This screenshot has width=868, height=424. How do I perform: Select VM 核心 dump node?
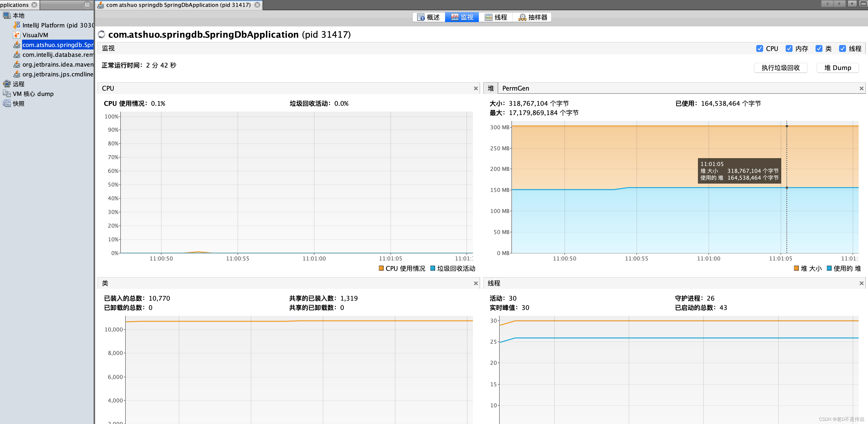pos(33,94)
